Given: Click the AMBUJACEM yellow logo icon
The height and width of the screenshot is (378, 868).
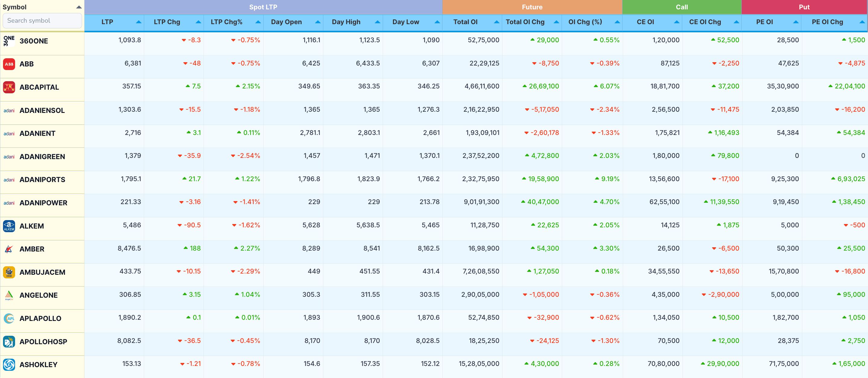Looking at the screenshot, I should pos(9,272).
